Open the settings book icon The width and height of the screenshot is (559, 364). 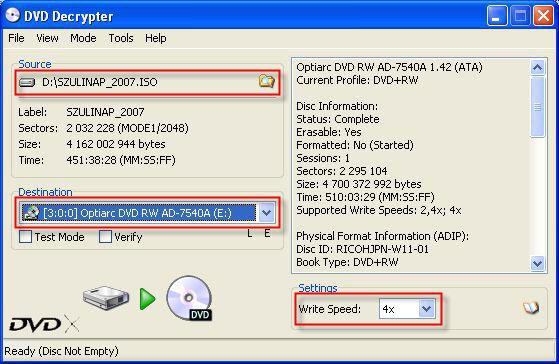[531, 307]
